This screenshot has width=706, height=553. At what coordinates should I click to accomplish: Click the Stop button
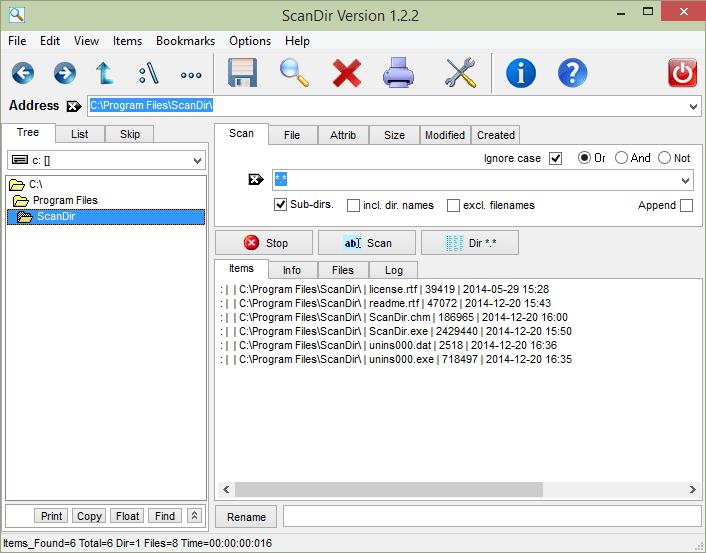point(264,243)
